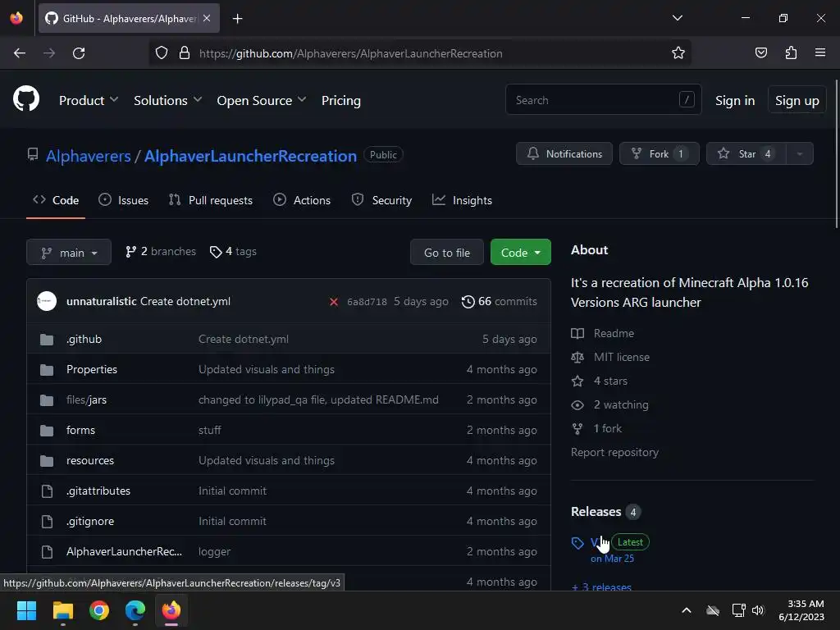Open the Alphaverers owner link
840x630 pixels.
click(89, 156)
